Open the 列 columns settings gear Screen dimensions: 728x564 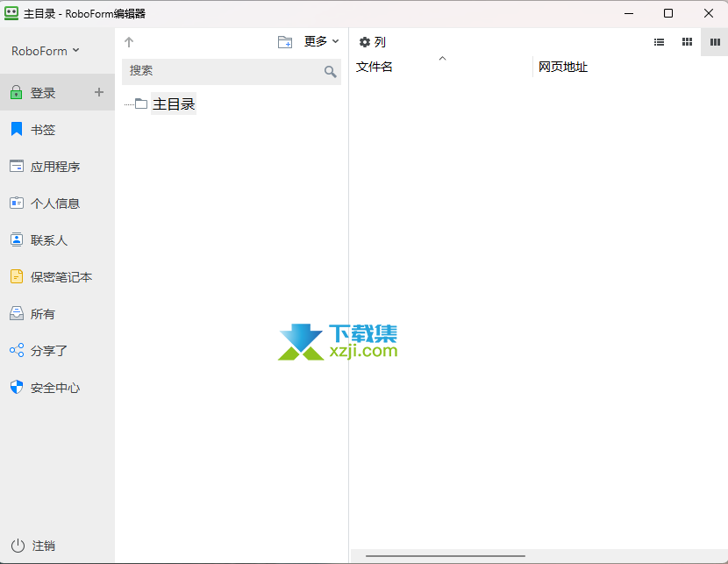(373, 42)
